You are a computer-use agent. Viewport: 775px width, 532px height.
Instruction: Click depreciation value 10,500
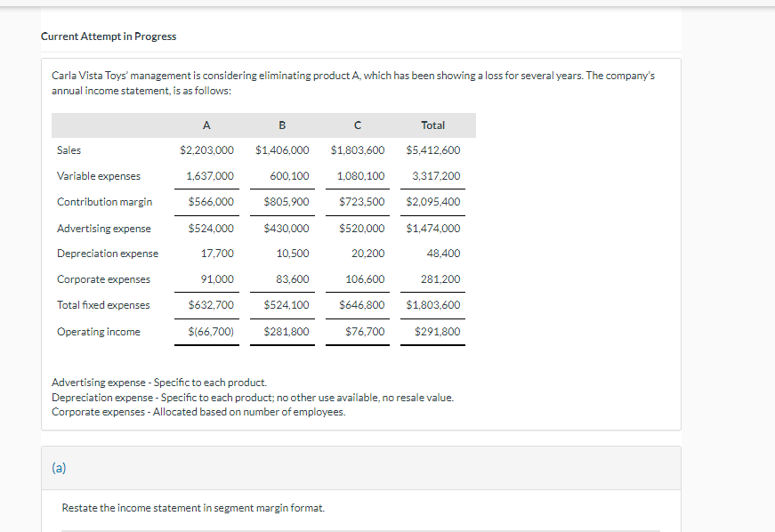pyautogui.click(x=293, y=254)
